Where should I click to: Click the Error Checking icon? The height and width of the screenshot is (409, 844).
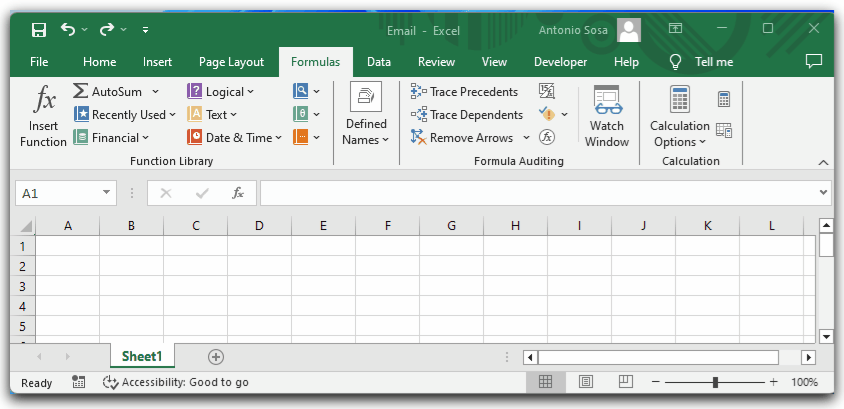point(547,115)
